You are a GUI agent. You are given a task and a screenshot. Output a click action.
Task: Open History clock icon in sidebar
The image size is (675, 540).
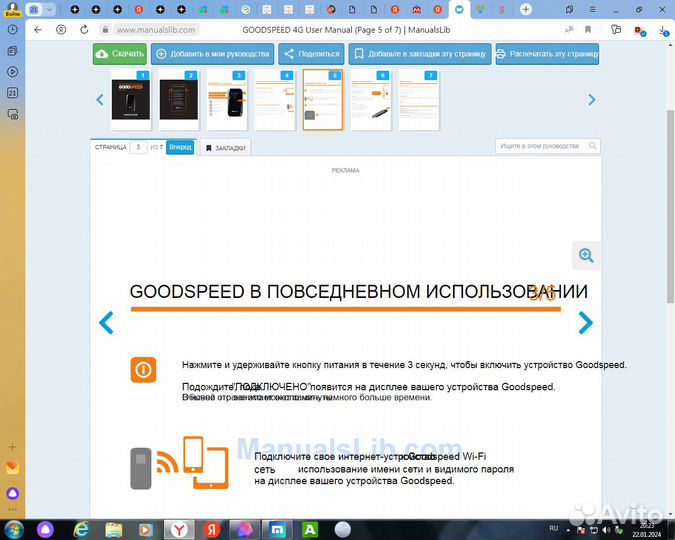pyautogui.click(x=12, y=30)
